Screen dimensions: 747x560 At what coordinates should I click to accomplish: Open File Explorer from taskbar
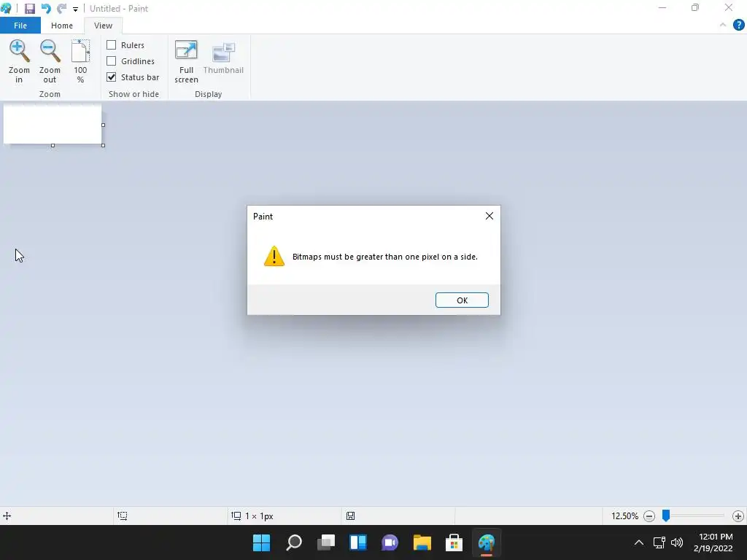point(422,542)
